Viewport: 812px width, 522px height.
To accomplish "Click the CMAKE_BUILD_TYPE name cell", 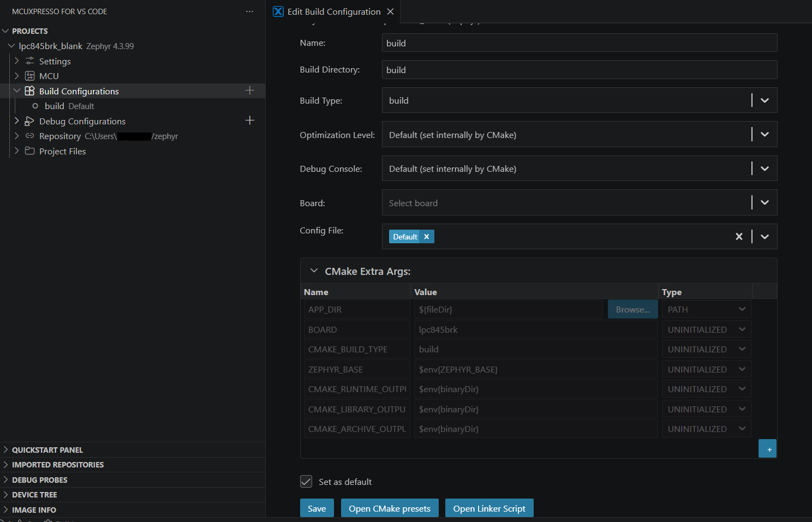I will click(357, 349).
